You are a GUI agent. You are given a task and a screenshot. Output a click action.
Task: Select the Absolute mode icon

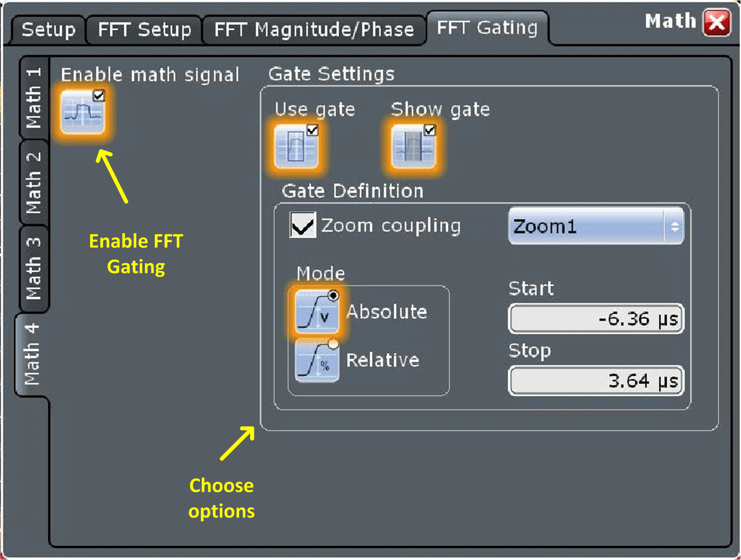click(317, 312)
